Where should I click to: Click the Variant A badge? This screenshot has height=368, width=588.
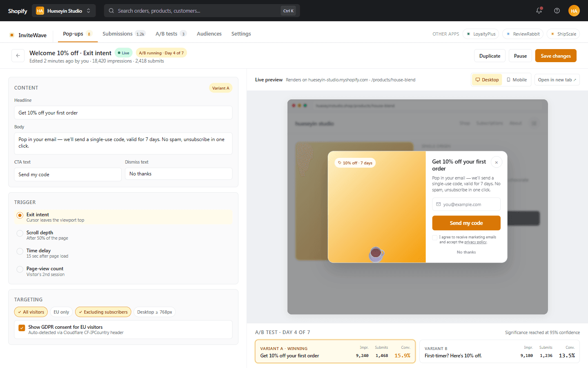click(x=220, y=88)
